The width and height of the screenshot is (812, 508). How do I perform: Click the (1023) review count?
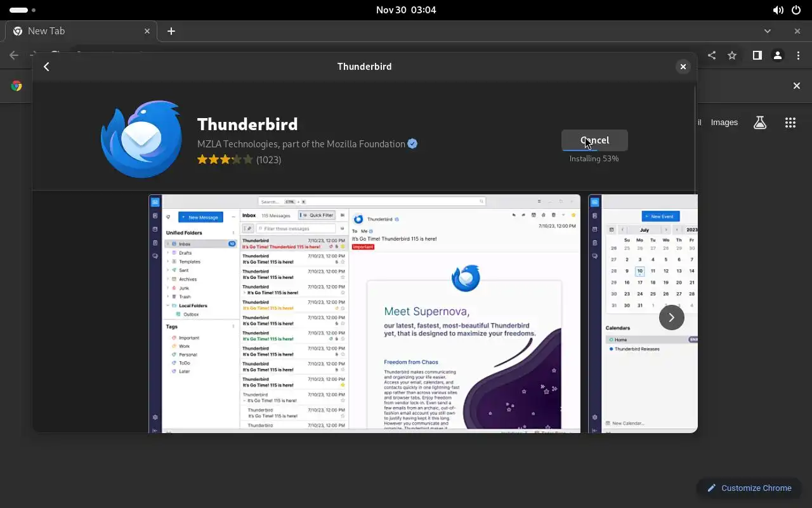pyautogui.click(x=268, y=159)
